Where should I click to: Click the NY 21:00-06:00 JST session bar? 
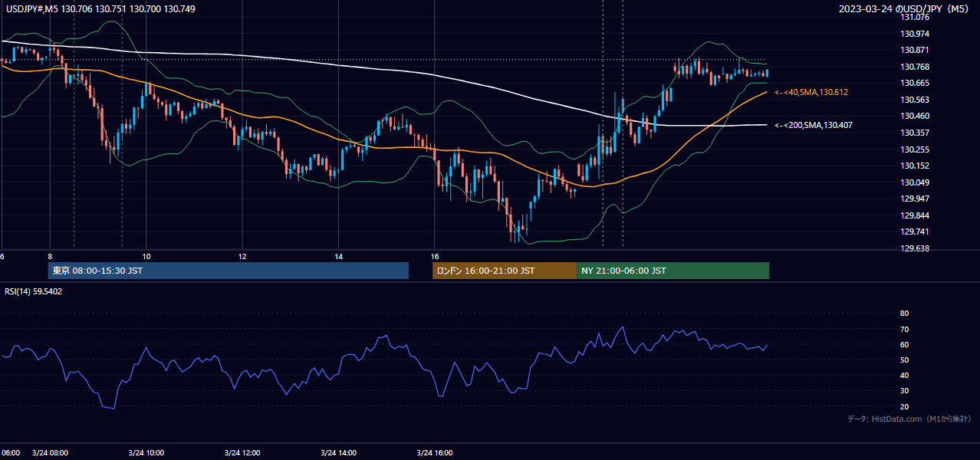(x=673, y=271)
